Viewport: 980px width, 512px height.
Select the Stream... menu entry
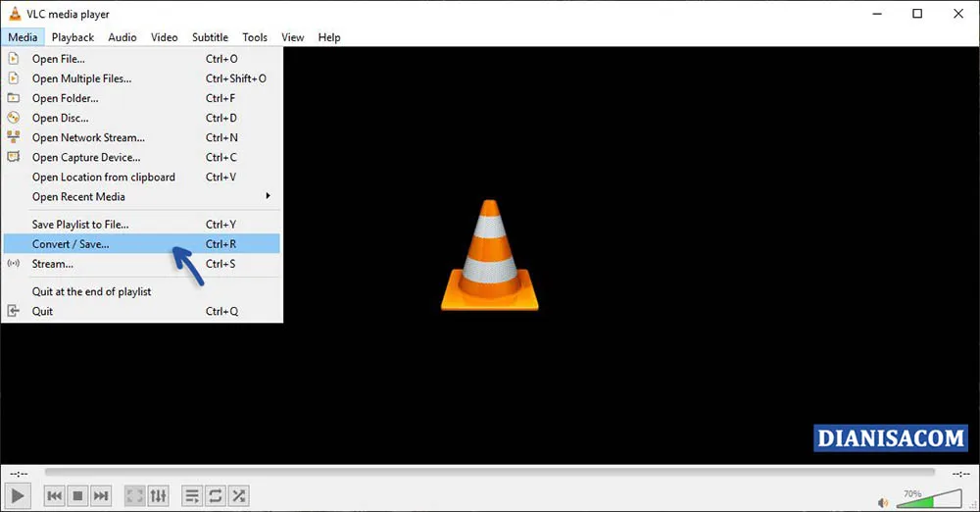click(x=142, y=264)
